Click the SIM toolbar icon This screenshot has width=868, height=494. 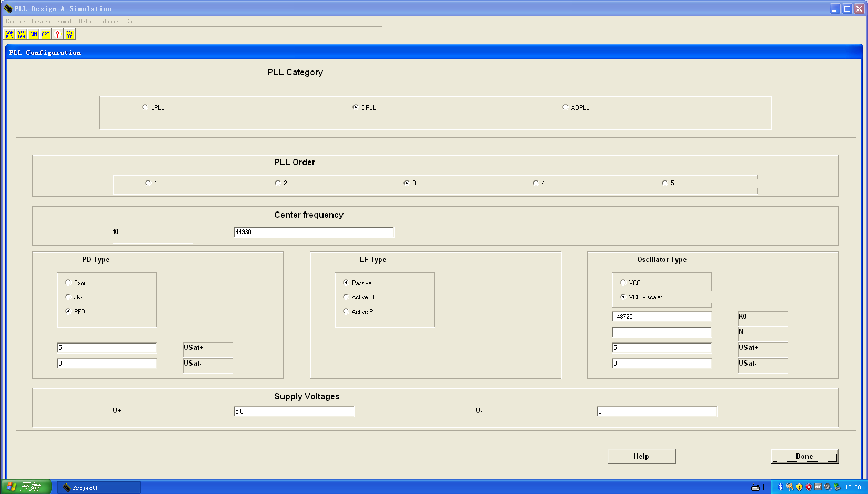click(x=34, y=34)
